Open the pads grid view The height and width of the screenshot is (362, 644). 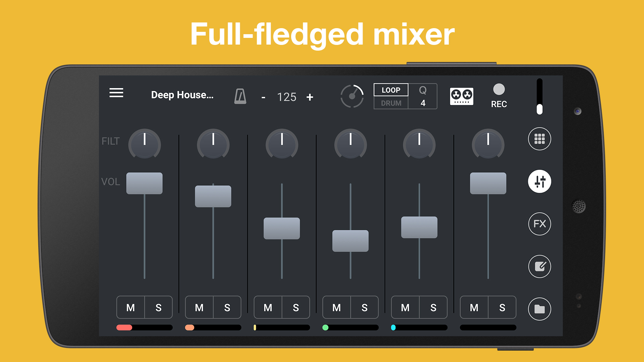(539, 139)
